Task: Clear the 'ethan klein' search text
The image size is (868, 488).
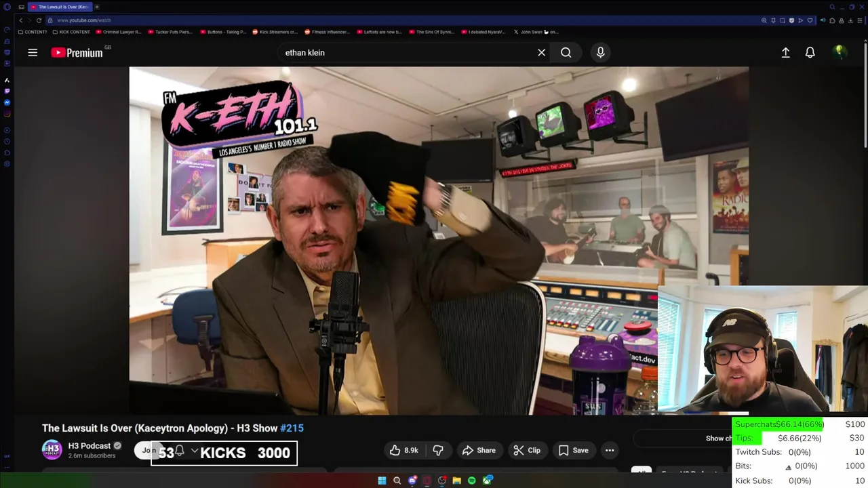Action: (541, 52)
